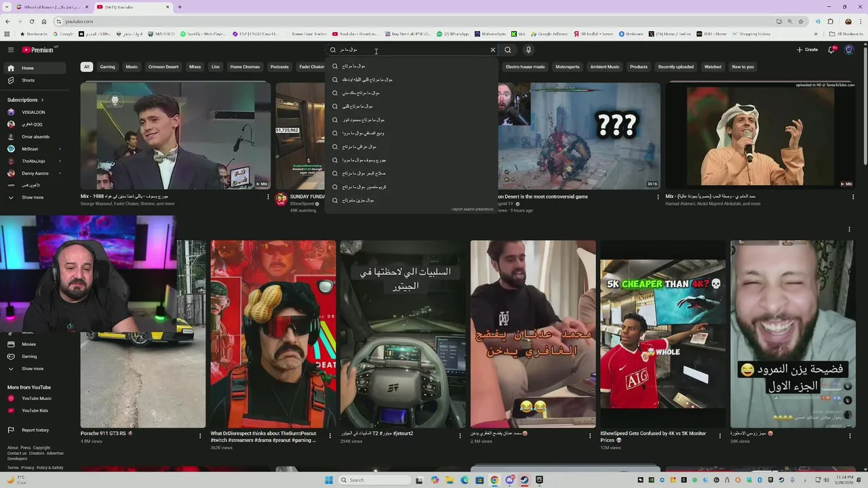Open the notifications bell
The height and width of the screenshot is (488, 868).
coord(832,49)
